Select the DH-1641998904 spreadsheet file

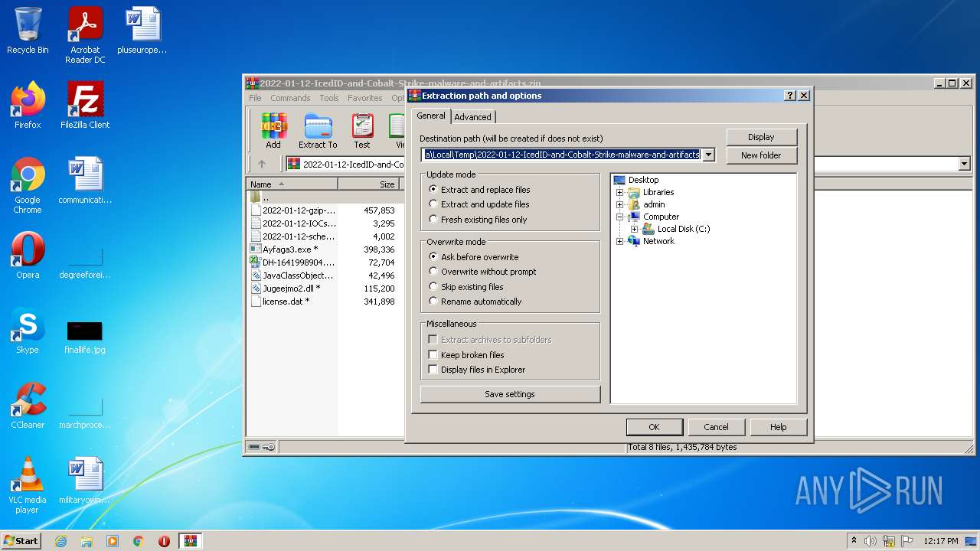(x=292, y=262)
